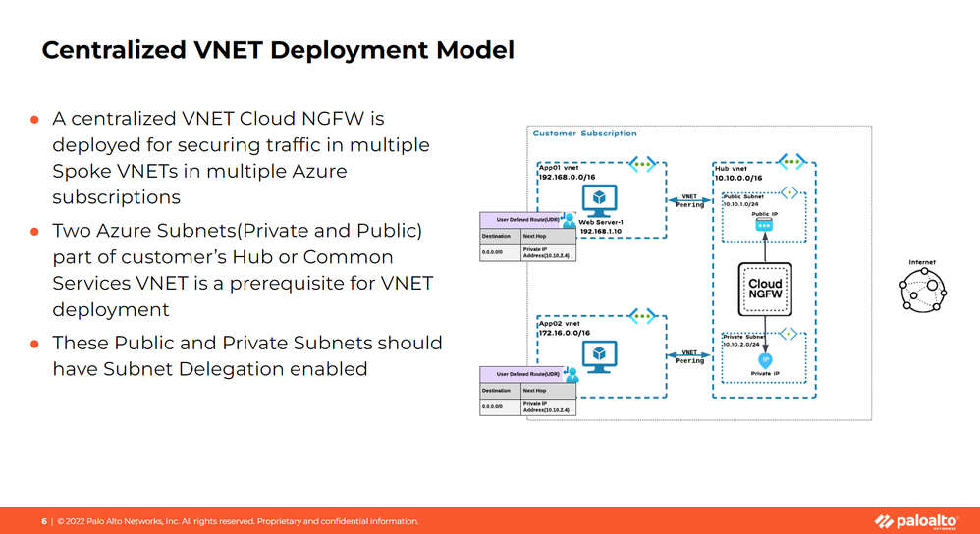Click the Internet globe icon
The image size is (980, 534).
[923, 290]
